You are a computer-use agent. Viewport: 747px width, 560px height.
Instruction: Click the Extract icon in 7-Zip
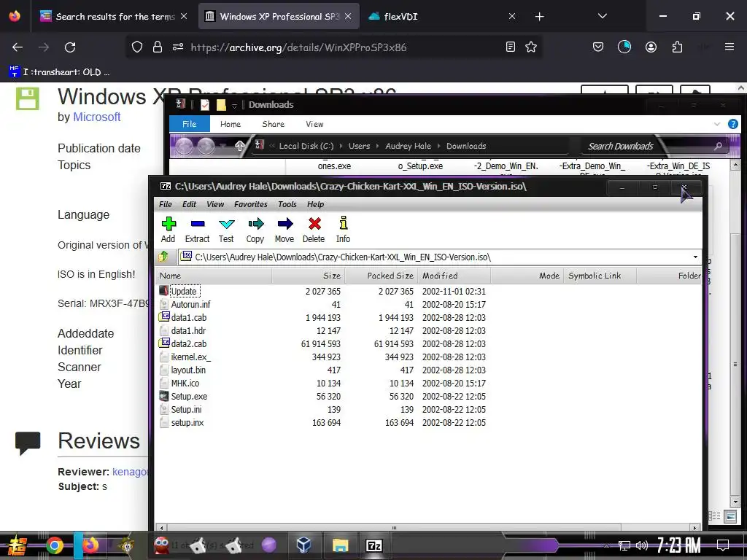click(x=197, y=230)
